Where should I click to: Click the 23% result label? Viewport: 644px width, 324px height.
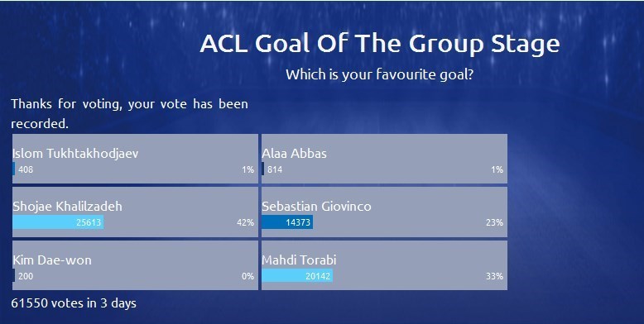tap(494, 222)
